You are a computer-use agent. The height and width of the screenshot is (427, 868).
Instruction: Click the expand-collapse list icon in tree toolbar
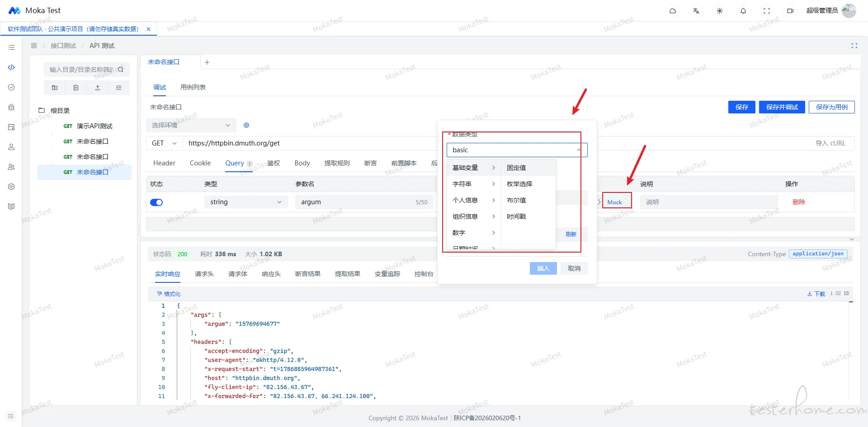(119, 88)
